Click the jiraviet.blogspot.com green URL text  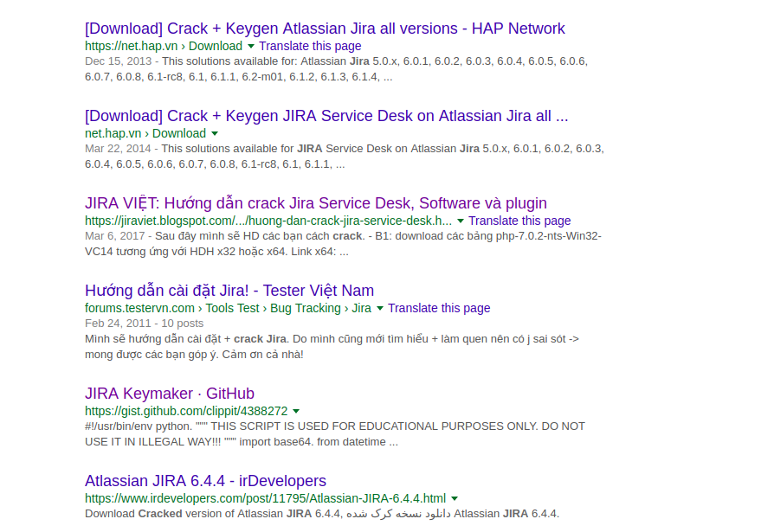tap(268, 221)
